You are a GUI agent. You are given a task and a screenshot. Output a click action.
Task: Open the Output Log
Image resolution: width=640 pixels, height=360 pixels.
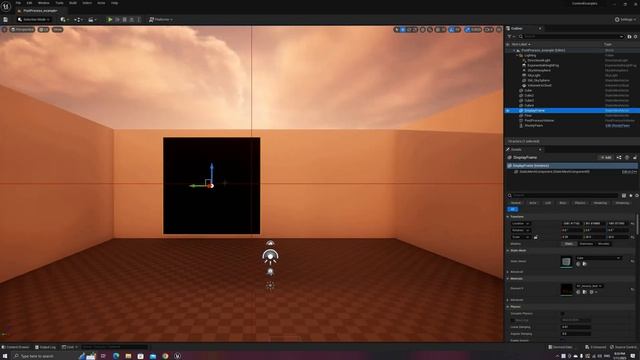(x=45, y=347)
